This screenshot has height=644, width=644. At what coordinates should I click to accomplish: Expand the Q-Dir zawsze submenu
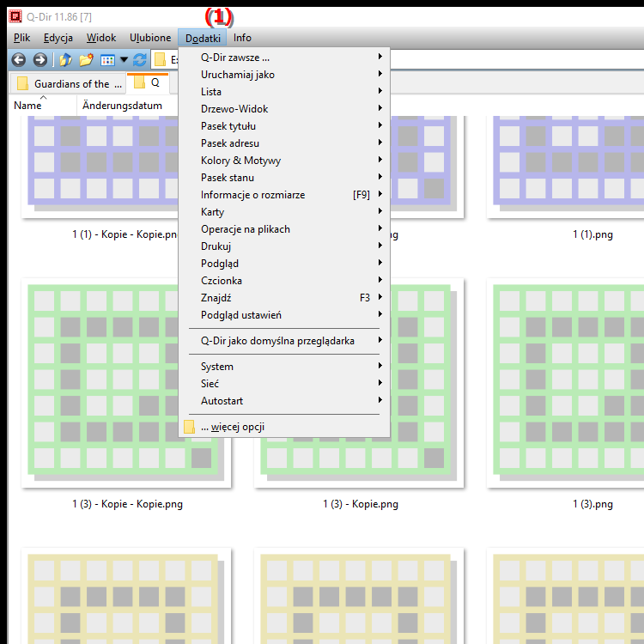pos(284,58)
